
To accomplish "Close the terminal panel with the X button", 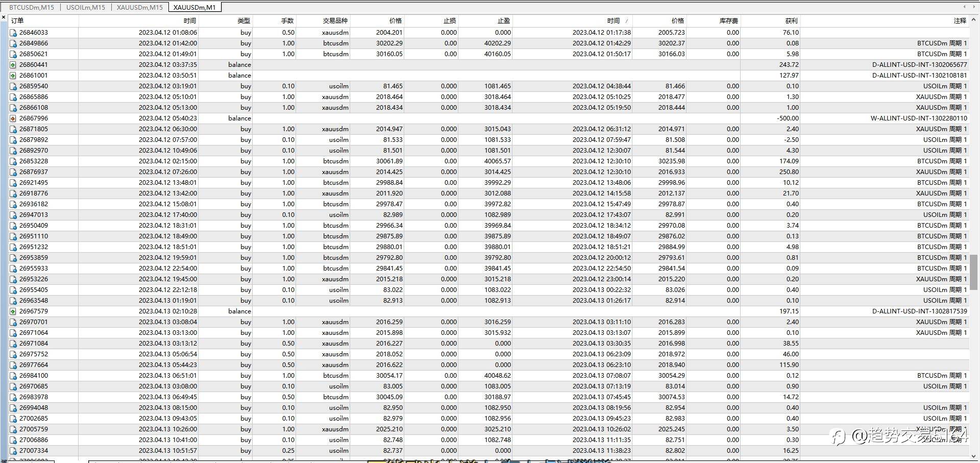I will [x=4, y=17].
